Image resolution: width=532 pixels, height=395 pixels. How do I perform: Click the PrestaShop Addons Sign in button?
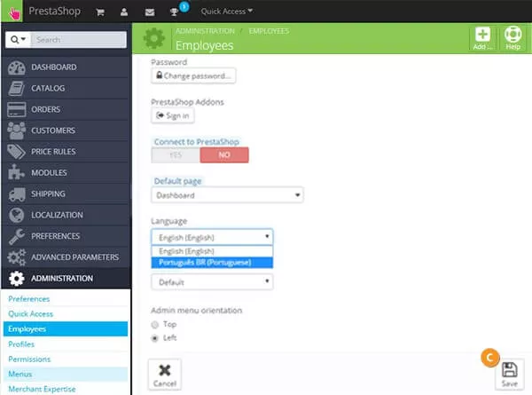tap(173, 115)
